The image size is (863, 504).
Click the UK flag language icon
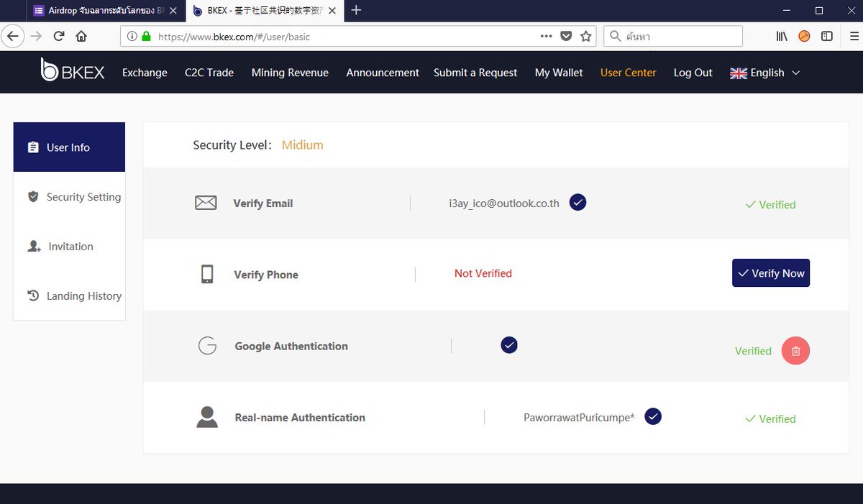(739, 73)
